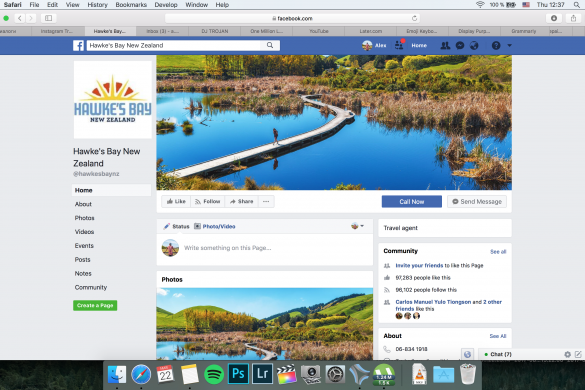Launch Spotify from the Dock

214,374
